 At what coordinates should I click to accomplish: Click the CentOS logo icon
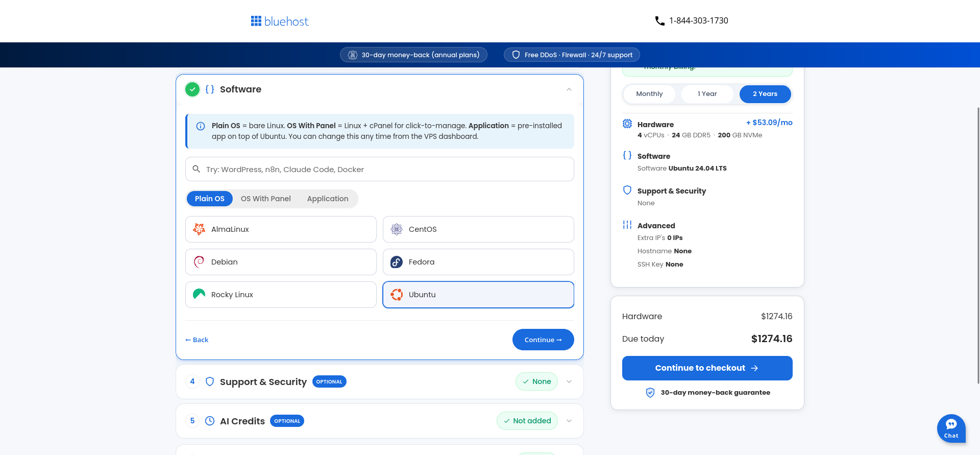(x=397, y=229)
